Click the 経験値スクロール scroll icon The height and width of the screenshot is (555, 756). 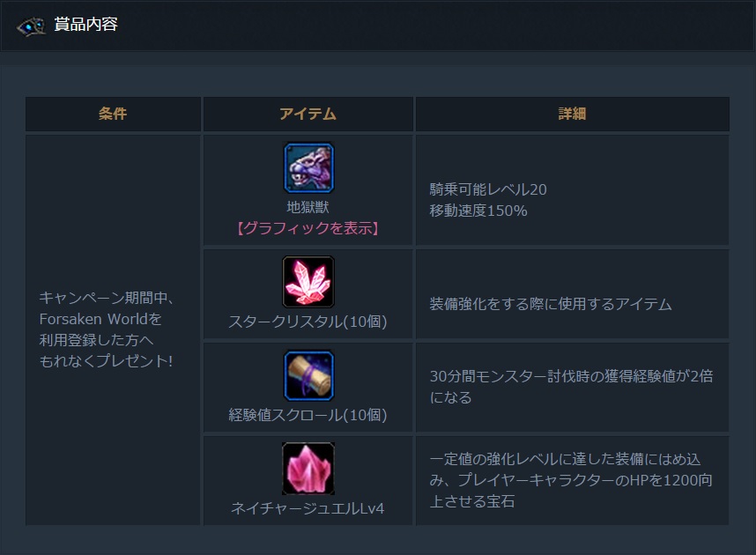click(308, 375)
